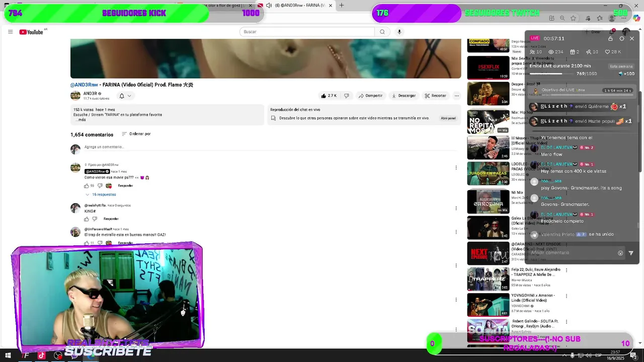This screenshot has height=362, width=644.
Task: Like the pinned @AND3Rnw comment
Action: 87,186
